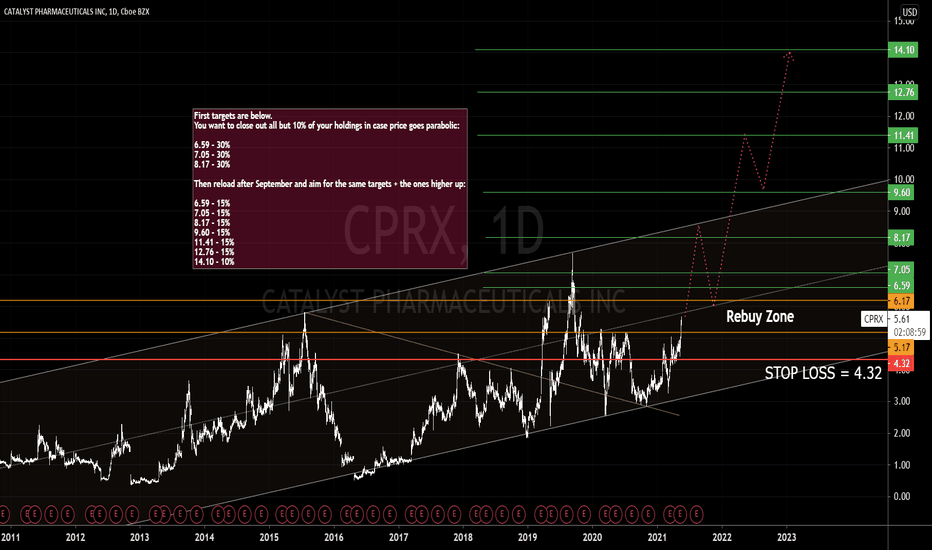932x550 pixels.
Task: Select the orange 5.17 price label
Action: pos(902,348)
